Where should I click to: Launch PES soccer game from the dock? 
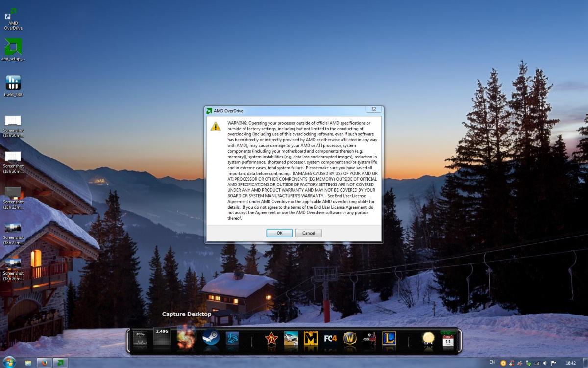[369, 339]
